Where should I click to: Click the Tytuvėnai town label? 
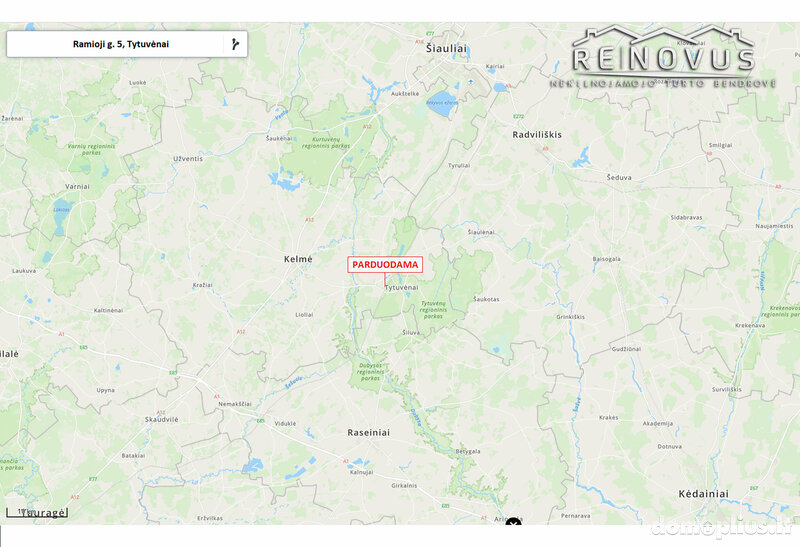401,288
